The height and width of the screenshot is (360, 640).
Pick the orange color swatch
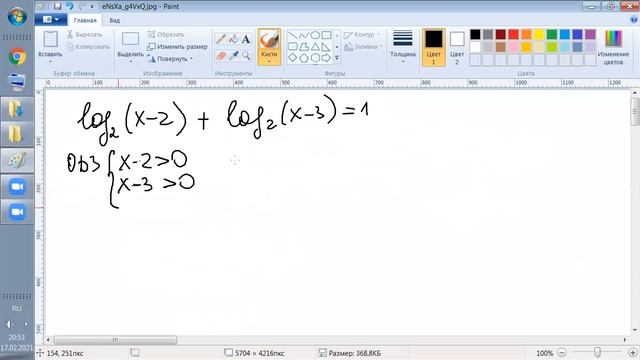(526, 34)
